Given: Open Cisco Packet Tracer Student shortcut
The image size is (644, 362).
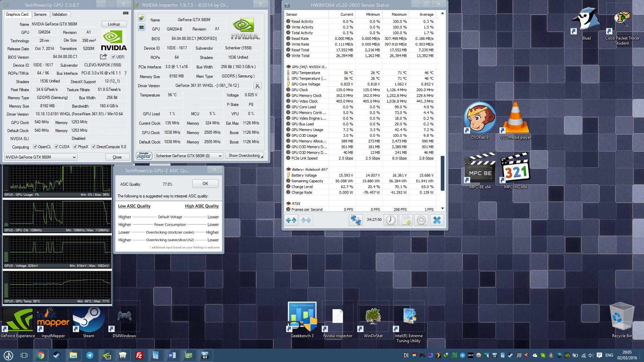Looking at the screenshot, I should [x=622, y=27].
